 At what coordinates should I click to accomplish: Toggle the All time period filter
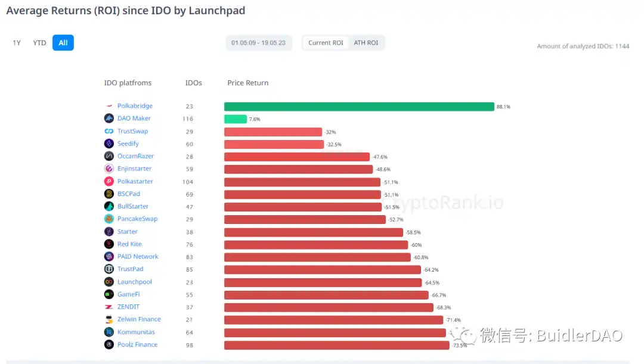point(63,42)
